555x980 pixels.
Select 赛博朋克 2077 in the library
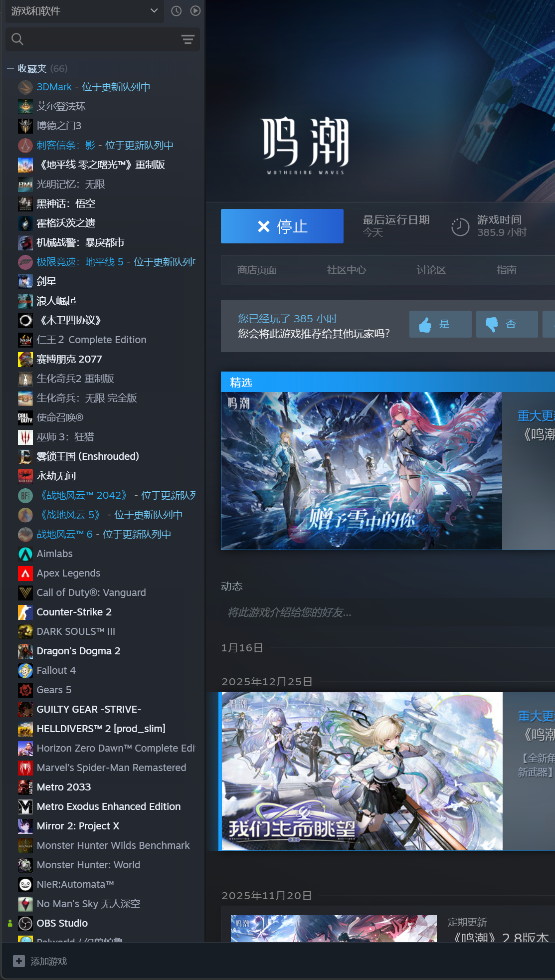tap(69, 359)
